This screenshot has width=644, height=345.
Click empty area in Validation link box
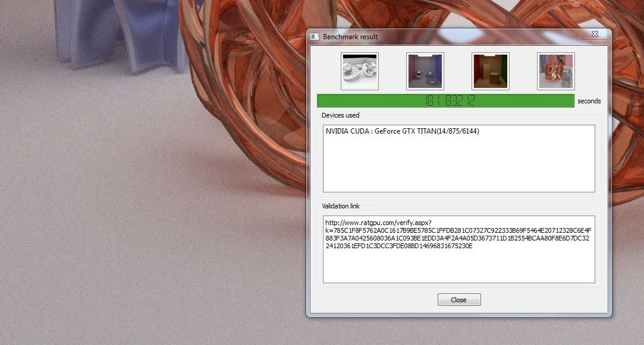(458, 267)
